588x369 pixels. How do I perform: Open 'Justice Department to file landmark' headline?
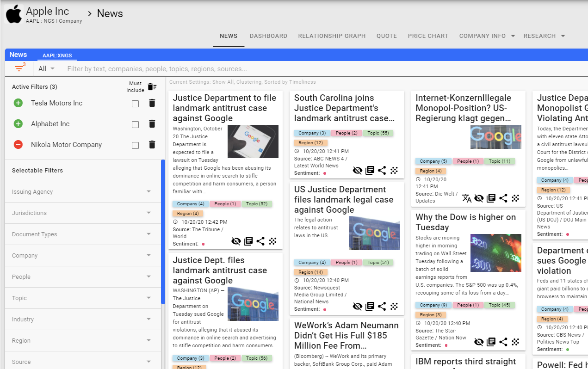tap(224, 108)
